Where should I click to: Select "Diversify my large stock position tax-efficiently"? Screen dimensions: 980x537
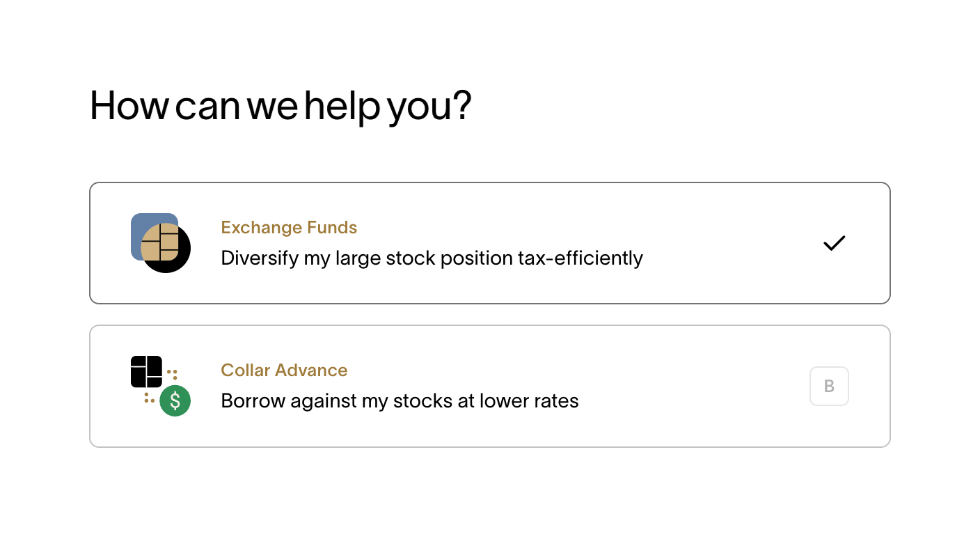pyautogui.click(x=432, y=258)
